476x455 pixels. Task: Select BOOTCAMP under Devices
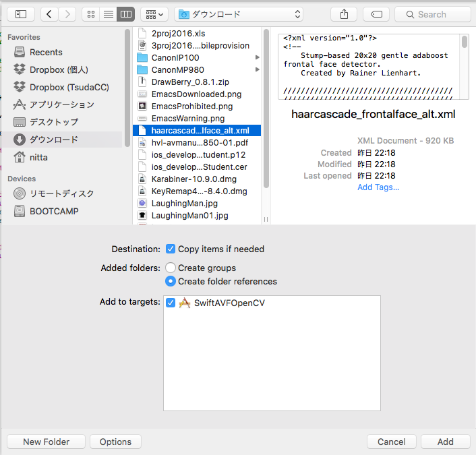point(53,211)
